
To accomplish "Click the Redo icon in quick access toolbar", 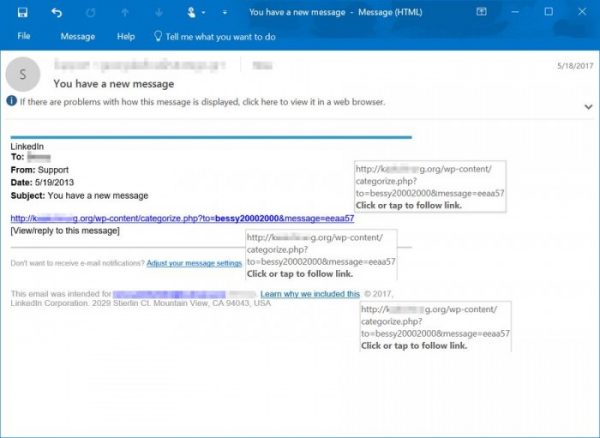I will [x=91, y=13].
